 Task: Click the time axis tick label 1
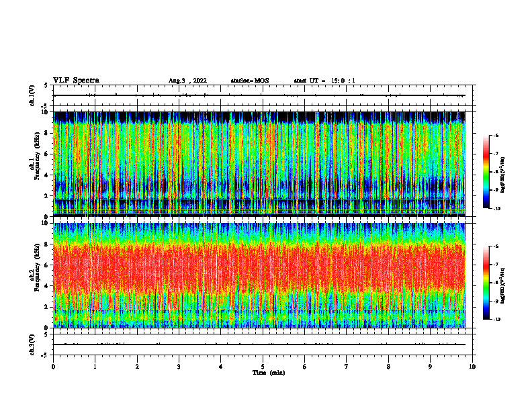(95, 367)
